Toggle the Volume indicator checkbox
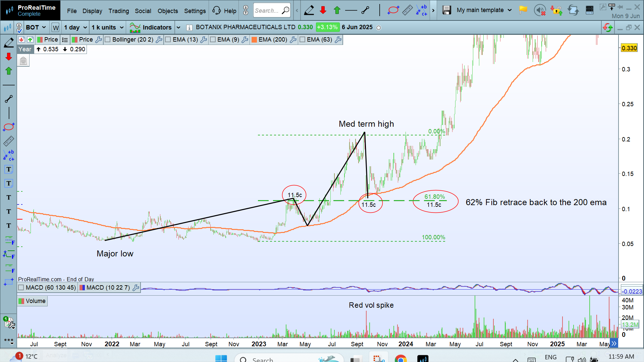 (x=21, y=301)
